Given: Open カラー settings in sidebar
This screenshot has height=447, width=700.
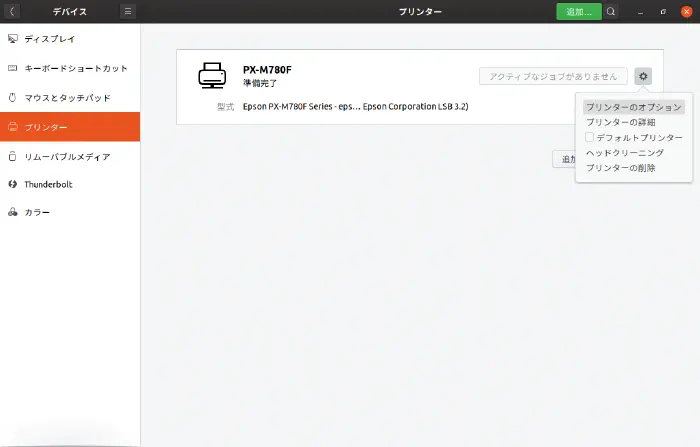Looking at the screenshot, I should click(x=70, y=213).
